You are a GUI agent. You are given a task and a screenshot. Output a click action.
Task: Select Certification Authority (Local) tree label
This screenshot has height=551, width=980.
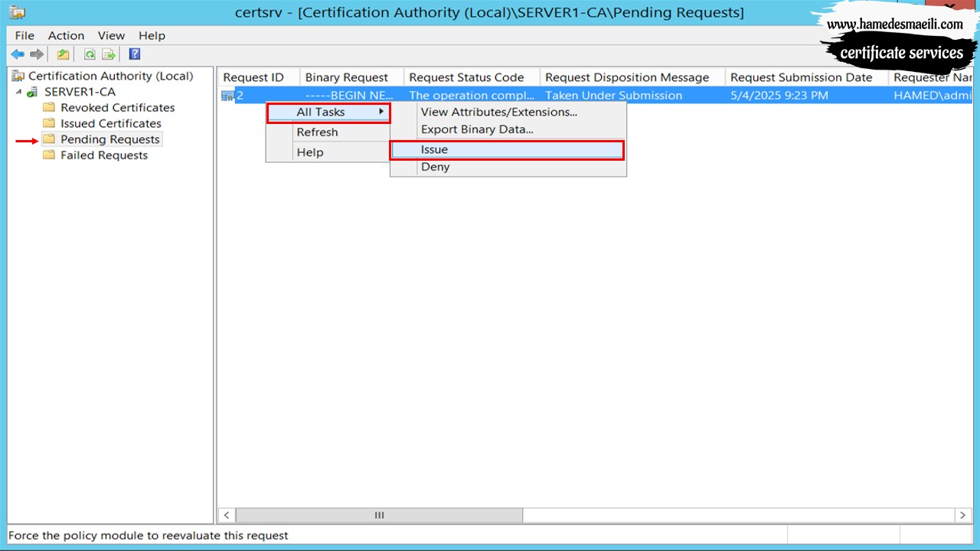coord(111,76)
